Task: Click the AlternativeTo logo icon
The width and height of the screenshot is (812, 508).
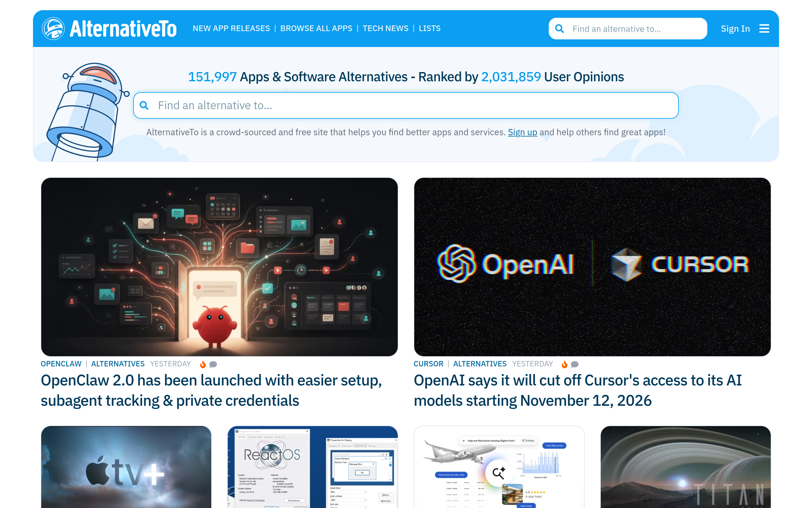Action: [53, 29]
